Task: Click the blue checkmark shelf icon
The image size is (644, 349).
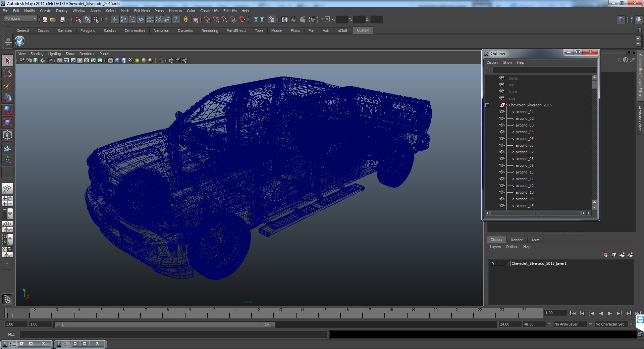Action: pos(19,41)
